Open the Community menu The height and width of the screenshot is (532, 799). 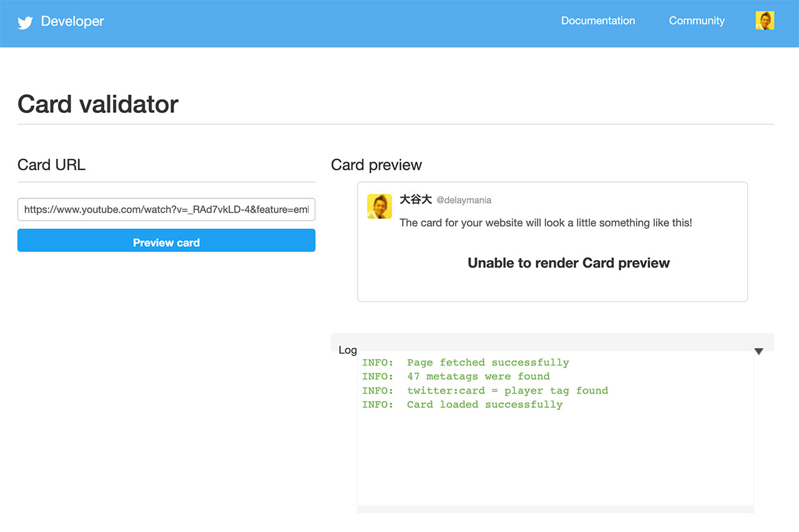pos(696,21)
